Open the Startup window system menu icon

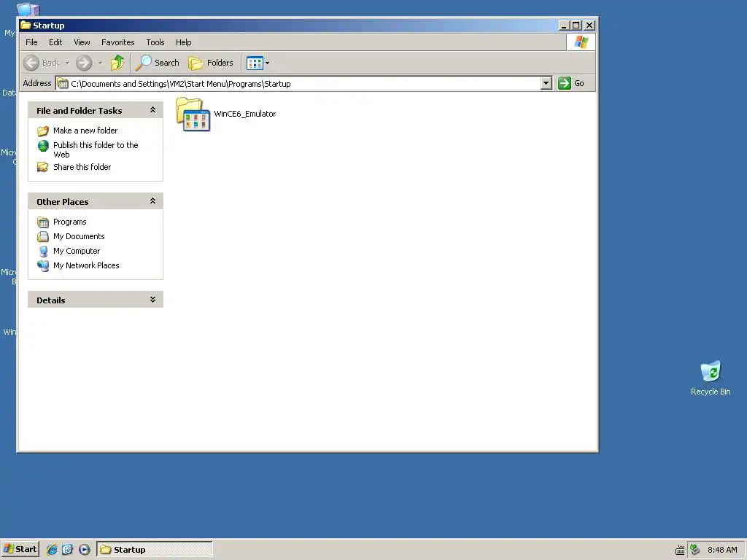tap(26, 26)
